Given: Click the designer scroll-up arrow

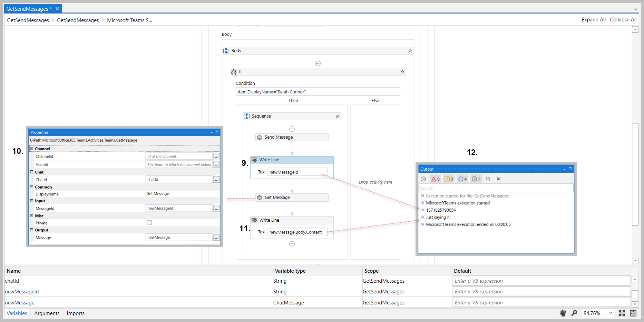Looking at the screenshot, I should pos(635,30).
